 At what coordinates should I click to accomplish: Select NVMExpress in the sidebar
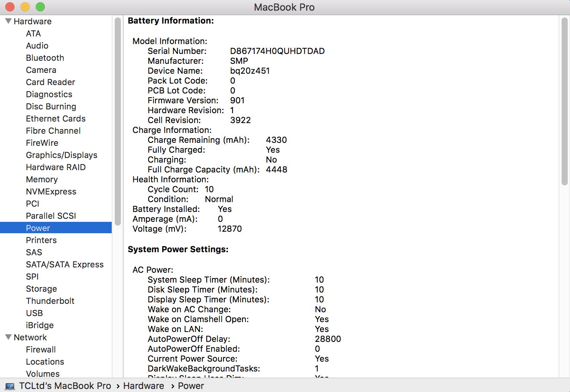tap(51, 191)
